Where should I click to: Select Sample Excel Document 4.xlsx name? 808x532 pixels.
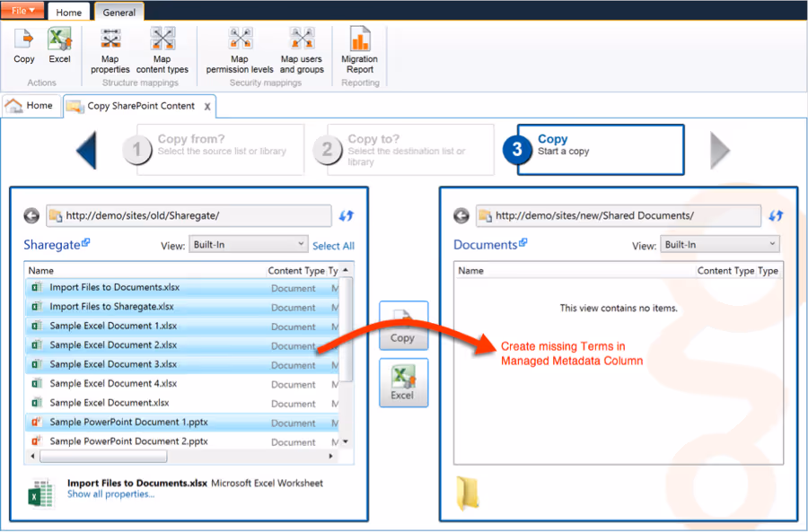click(x=113, y=384)
